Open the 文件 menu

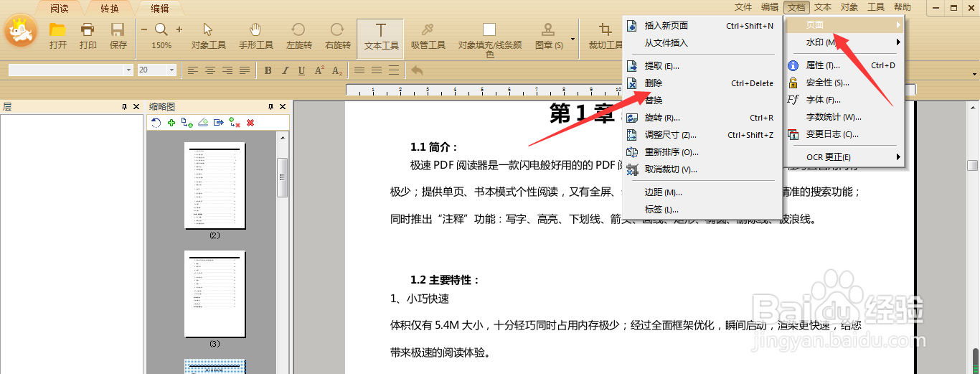(744, 7)
